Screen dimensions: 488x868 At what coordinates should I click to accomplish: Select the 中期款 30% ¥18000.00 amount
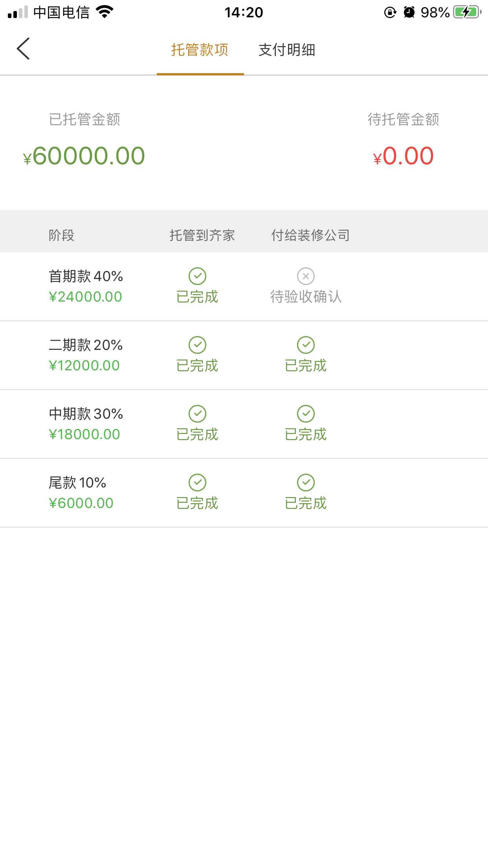pos(84,434)
